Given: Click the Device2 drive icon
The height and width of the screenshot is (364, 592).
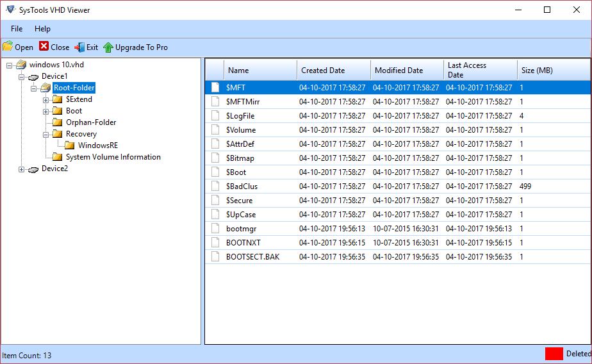Looking at the screenshot, I should (33, 170).
